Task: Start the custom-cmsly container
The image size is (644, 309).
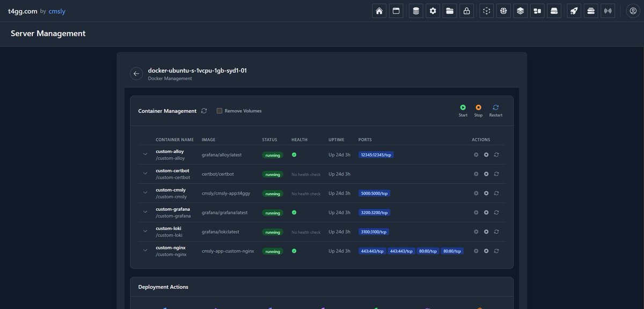Action: pyautogui.click(x=476, y=193)
